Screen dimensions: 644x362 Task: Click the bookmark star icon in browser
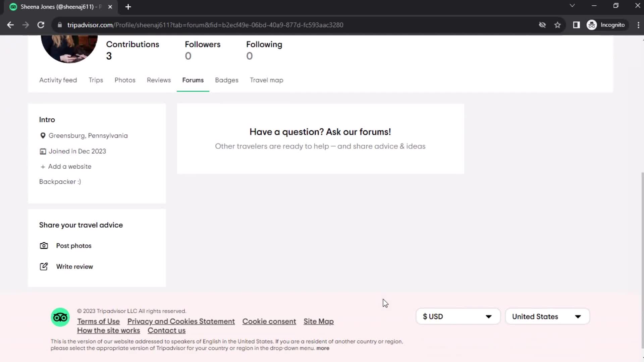pos(558,25)
